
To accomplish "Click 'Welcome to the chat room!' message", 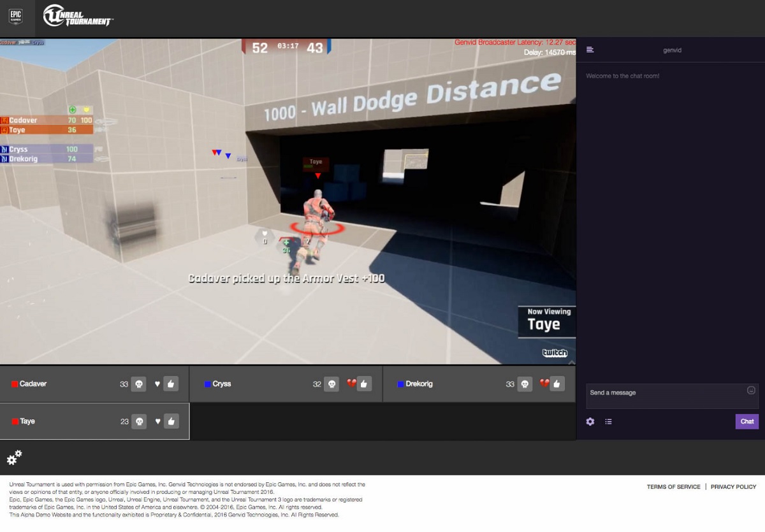I will 623,76.
